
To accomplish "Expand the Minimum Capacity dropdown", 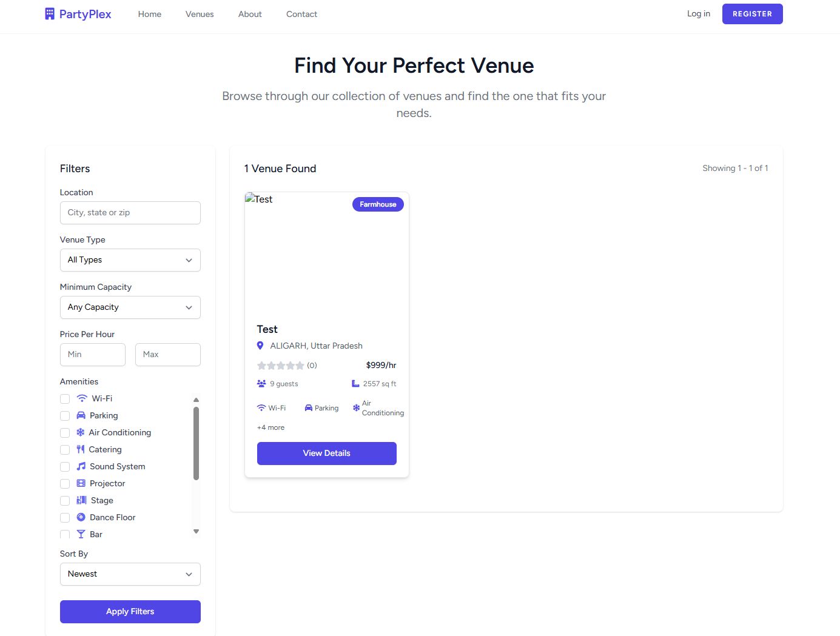I will (x=130, y=307).
